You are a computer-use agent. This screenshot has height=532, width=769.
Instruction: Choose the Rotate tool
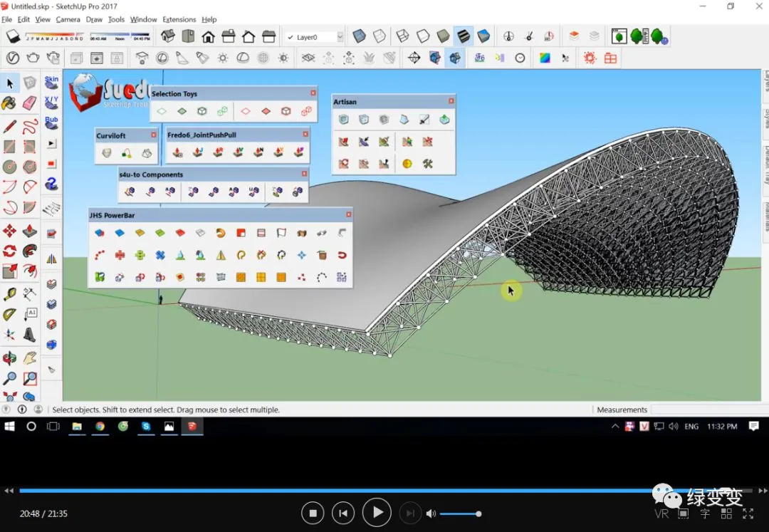tap(9, 251)
